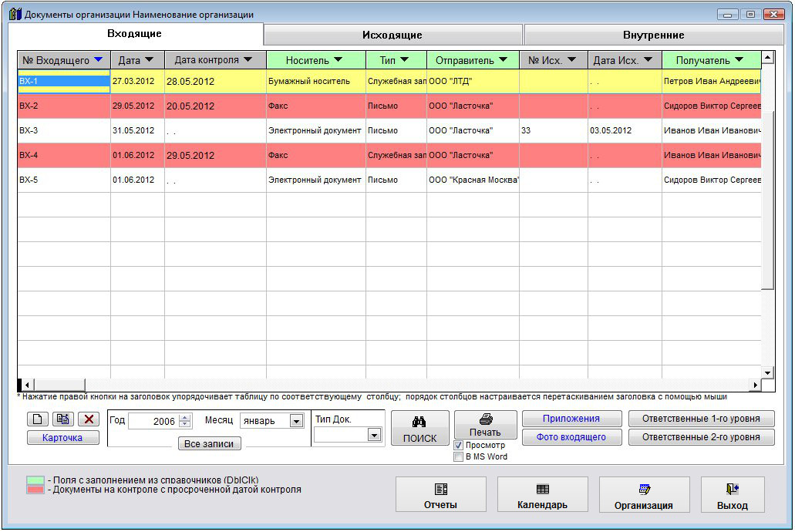795x532 pixels.
Task: Toggle the Просмотр checkbox
Action: (459, 446)
